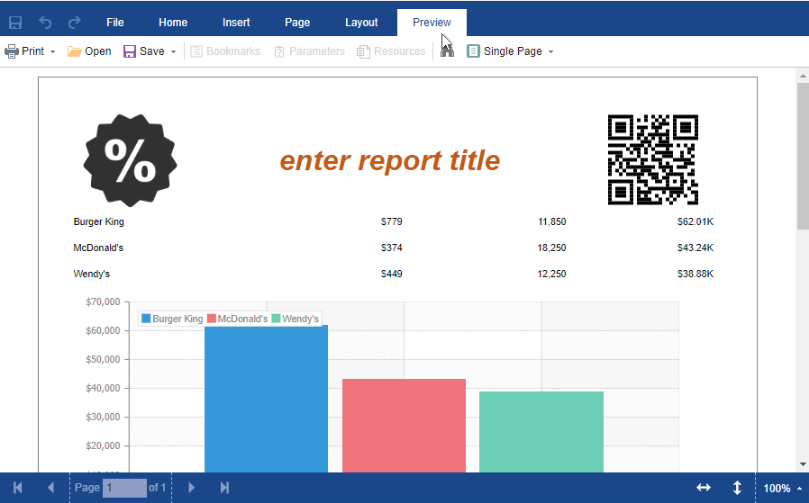Click the $779 value cell
The width and height of the screenshot is (809, 503).
point(392,221)
